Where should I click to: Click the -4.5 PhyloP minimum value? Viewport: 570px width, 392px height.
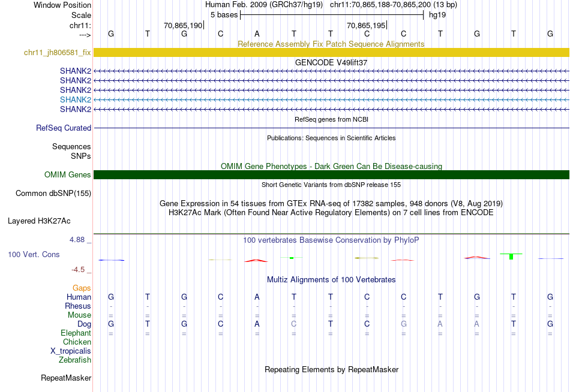[78, 270]
